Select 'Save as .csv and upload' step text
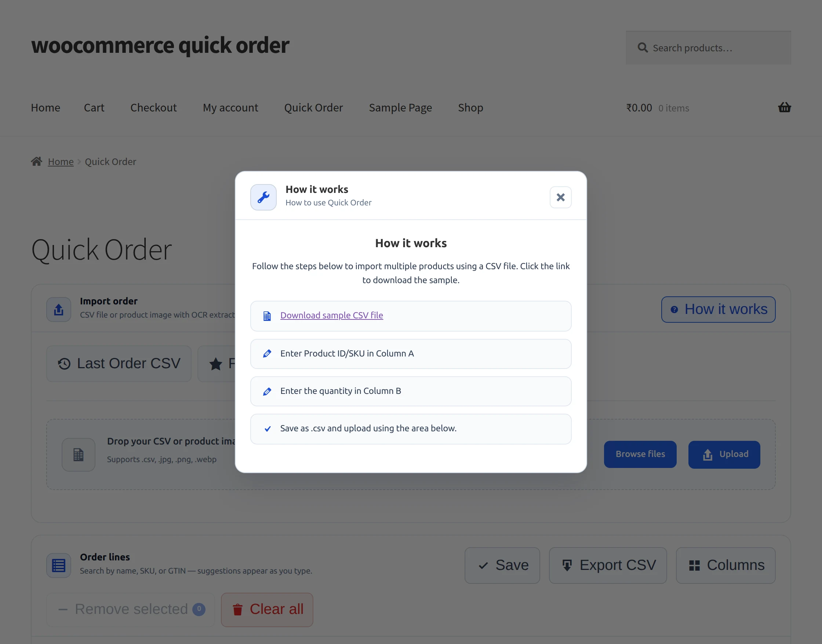Screen dimensions: 822x644 click(368, 428)
